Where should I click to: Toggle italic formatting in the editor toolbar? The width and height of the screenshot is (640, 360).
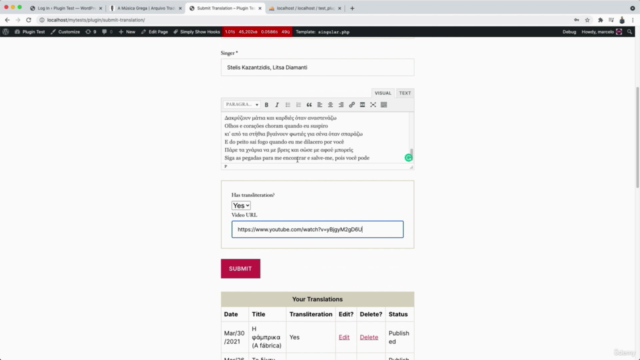277,105
